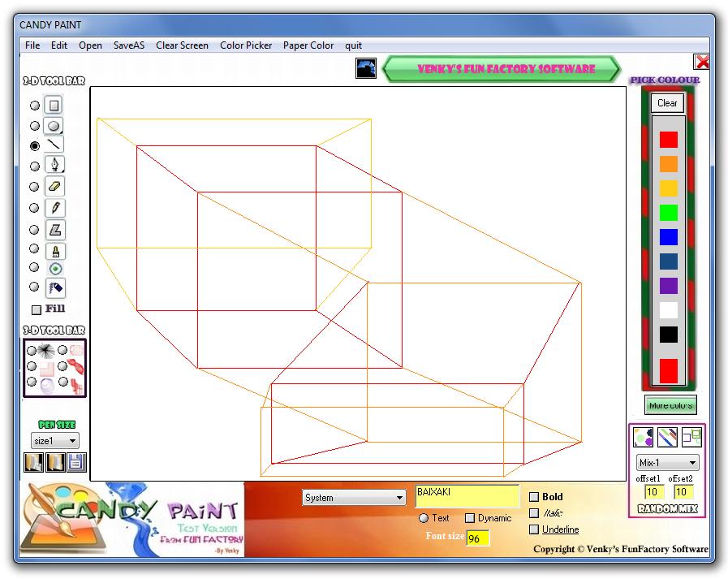Click the Clear Screen menu item
This screenshot has width=728, height=579.
tap(182, 45)
